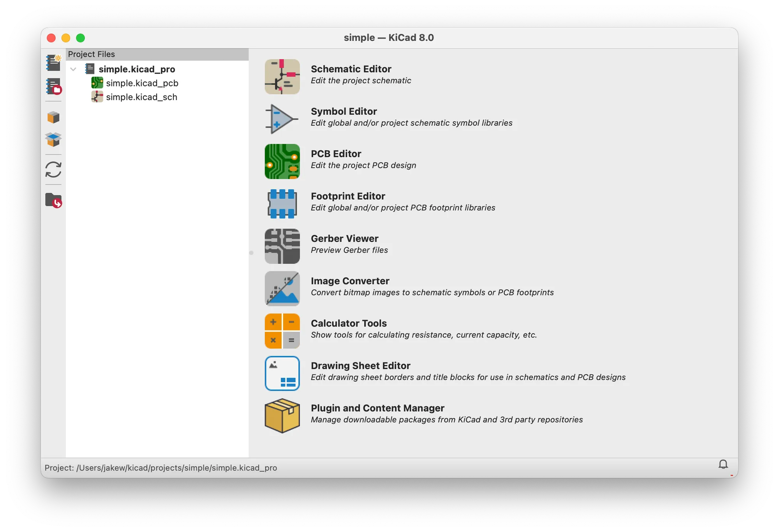Image resolution: width=779 pixels, height=532 pixels.
Task: Click the Gerber Viewer title text
Action: tap(345, 239)
